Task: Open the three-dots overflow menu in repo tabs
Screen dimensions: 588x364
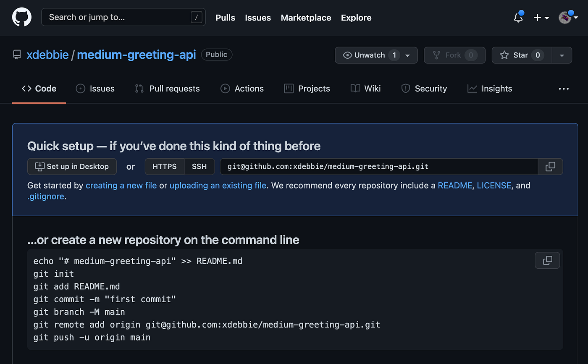Action: point(564,89)
